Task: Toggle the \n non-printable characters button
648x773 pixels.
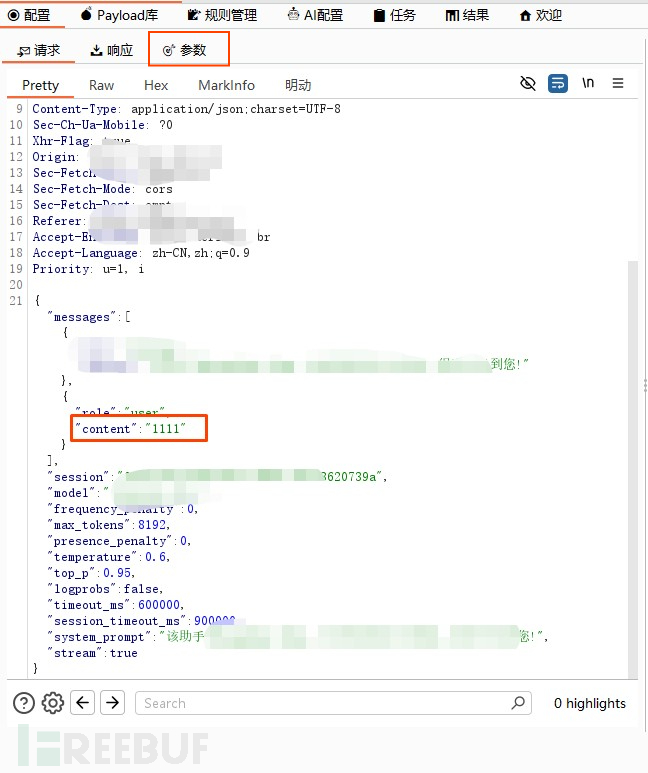Action: (588, 84)
